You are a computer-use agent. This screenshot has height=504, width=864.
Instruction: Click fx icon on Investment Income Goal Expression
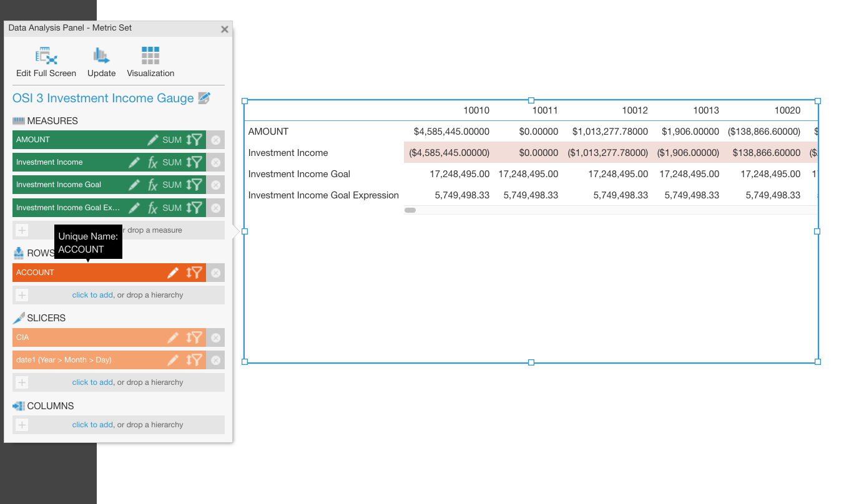152,208
